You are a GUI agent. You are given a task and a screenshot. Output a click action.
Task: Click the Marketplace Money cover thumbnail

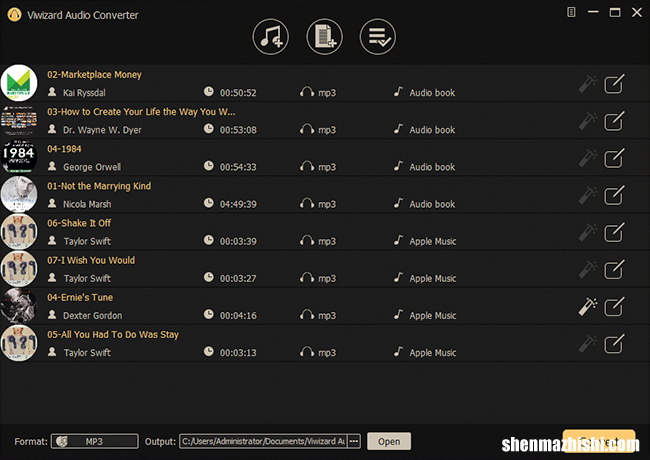click(19, 83)
